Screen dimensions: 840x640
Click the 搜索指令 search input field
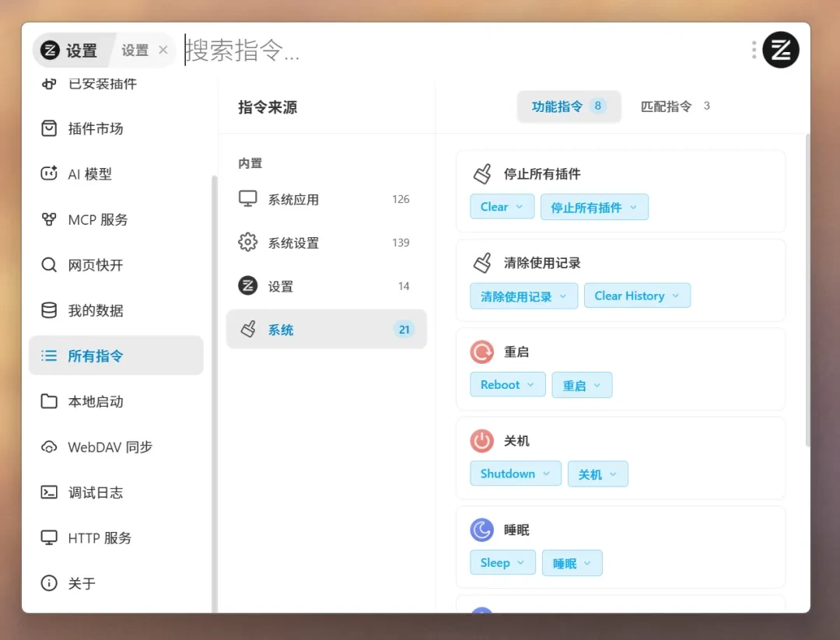464,50
